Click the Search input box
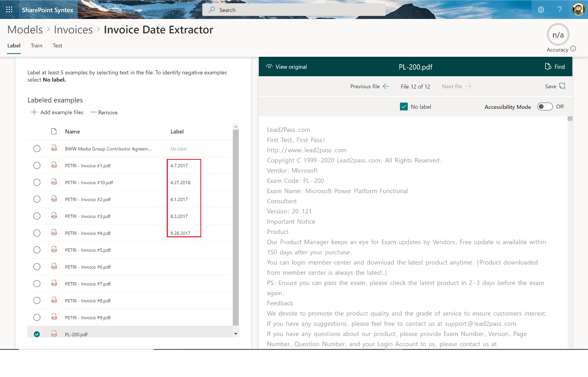Image resolution: width=588 pixels, height=377 pixels. (294, 10)
